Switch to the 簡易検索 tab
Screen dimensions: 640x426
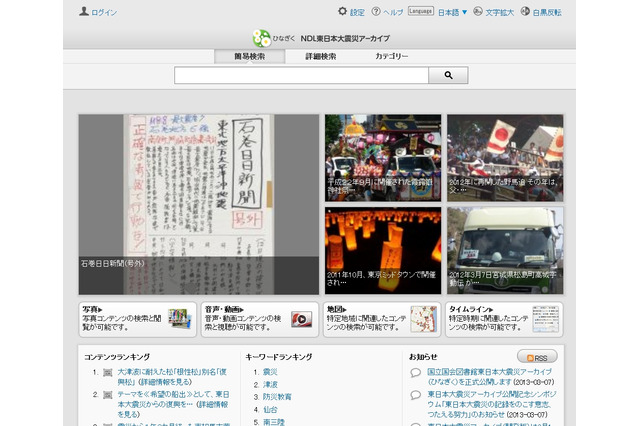249,56
